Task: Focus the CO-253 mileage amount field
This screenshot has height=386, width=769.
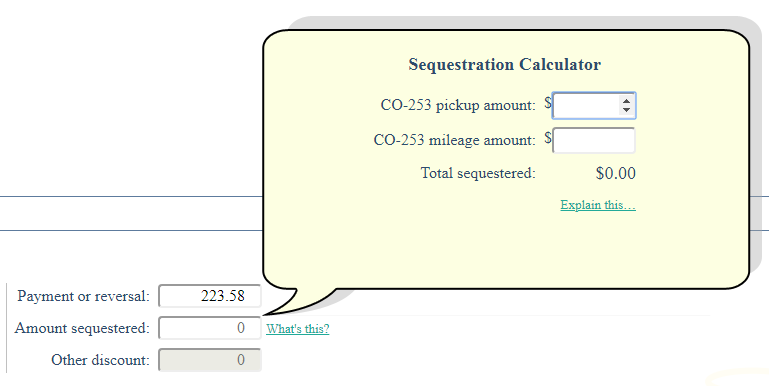Action: tap(594, 140)
